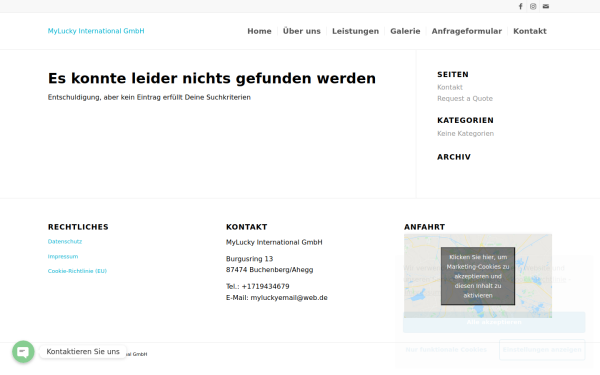The image size is (600, 375).
Task: Open the Anfrageformular menu item
Action: [x=466, y=31]
